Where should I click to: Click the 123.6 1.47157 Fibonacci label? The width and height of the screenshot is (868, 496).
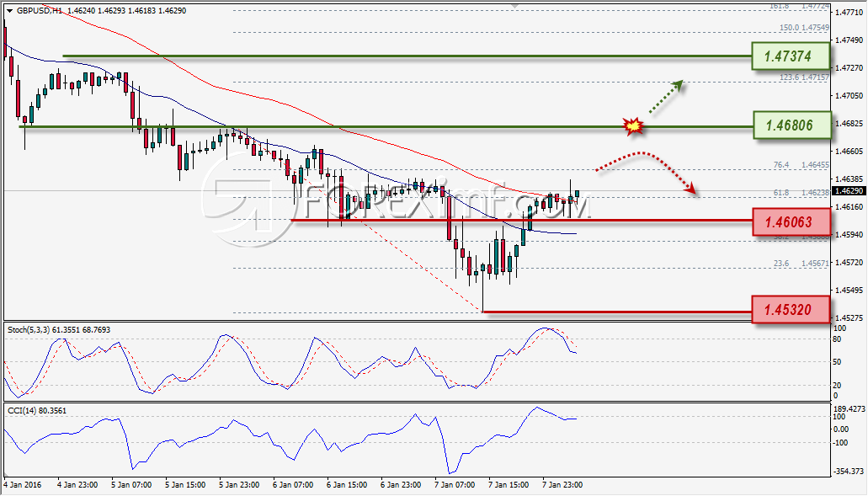pyautogui.click(x=804, y=77)
